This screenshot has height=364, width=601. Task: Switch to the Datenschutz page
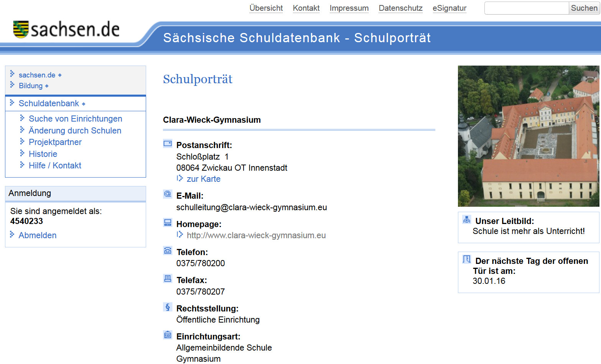[400, 8]
